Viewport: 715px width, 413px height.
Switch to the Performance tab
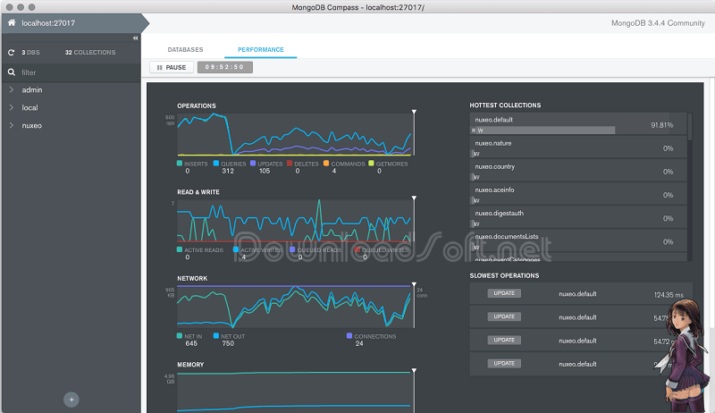(261, 50)
